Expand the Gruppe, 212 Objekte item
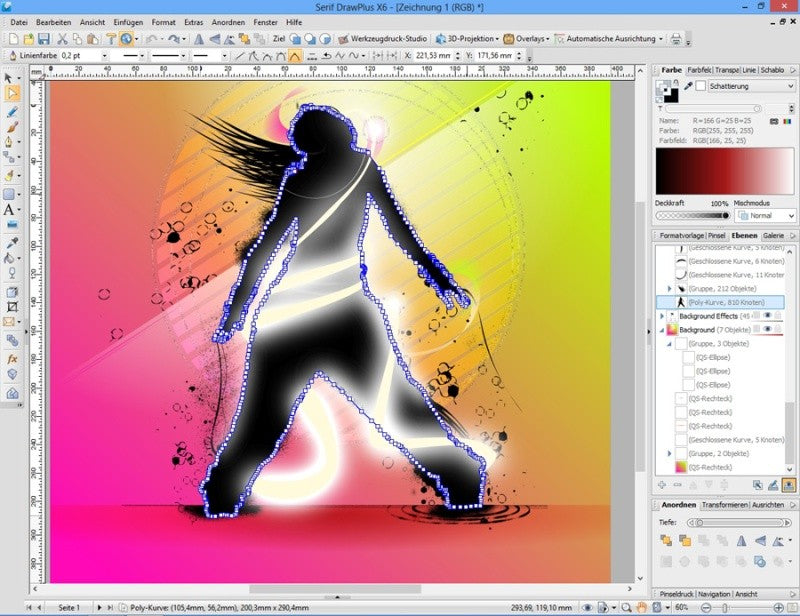Viewport: 800px width, 616px height. coord(669,289)
